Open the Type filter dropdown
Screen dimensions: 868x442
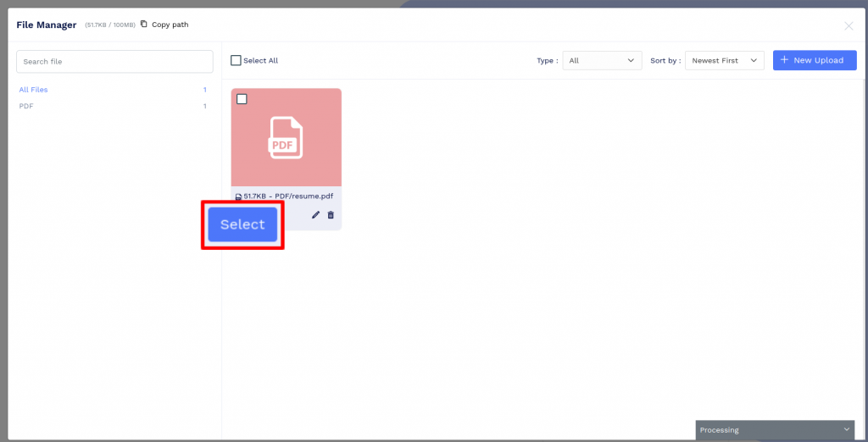tap(602, 60)
